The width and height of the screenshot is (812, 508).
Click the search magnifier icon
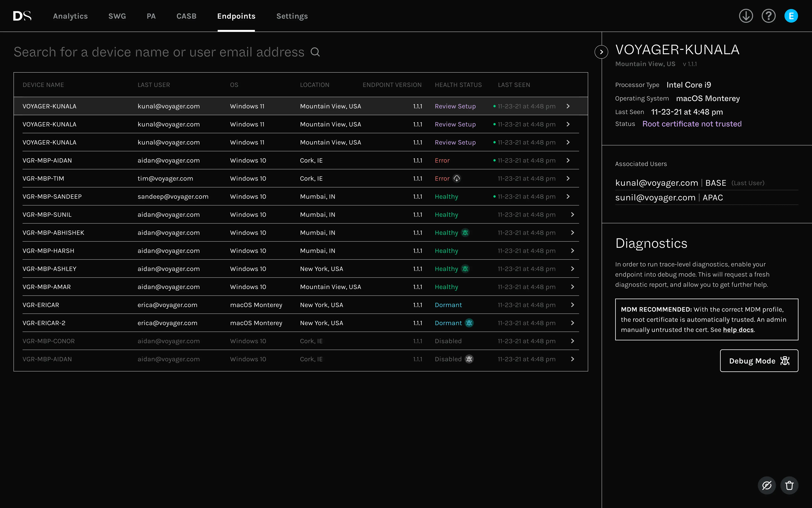[x=315, y=52]
